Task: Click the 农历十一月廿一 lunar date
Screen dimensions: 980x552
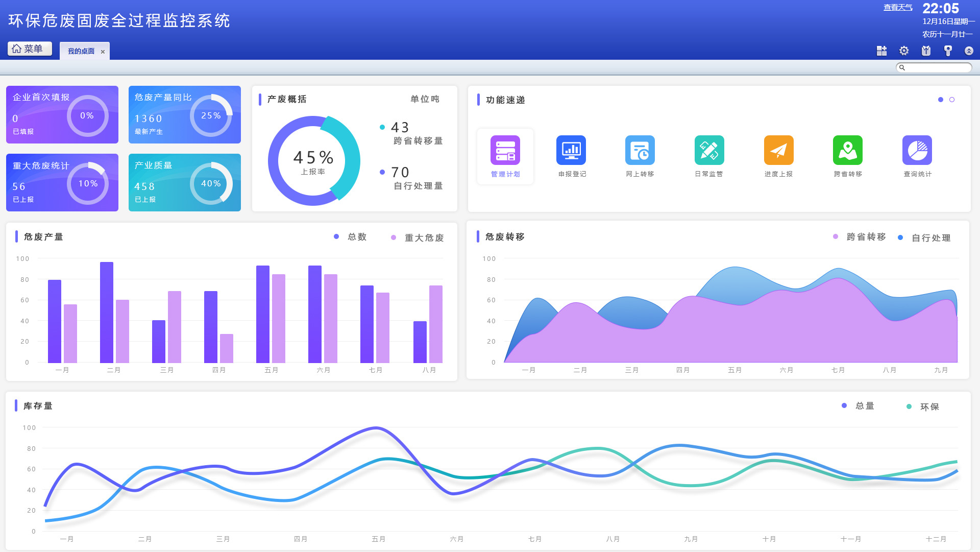Action: coord(947,34)
